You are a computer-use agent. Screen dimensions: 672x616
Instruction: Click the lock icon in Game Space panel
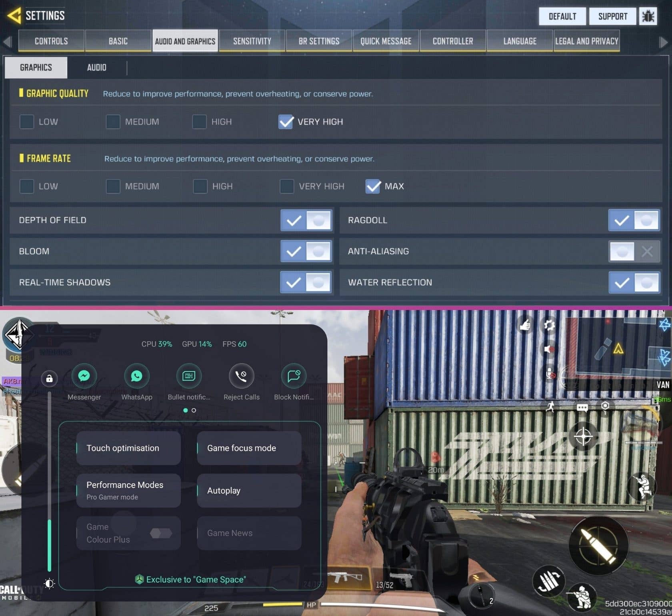[x=49, y=378]
